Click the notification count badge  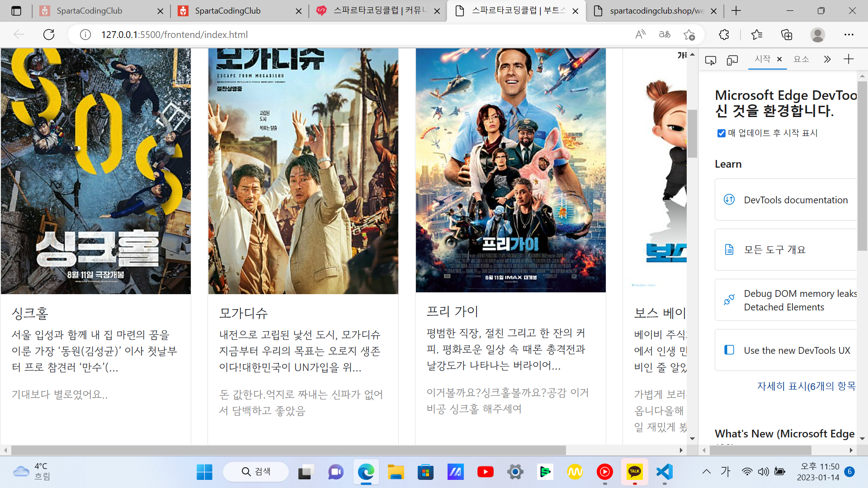coord(849,472)
